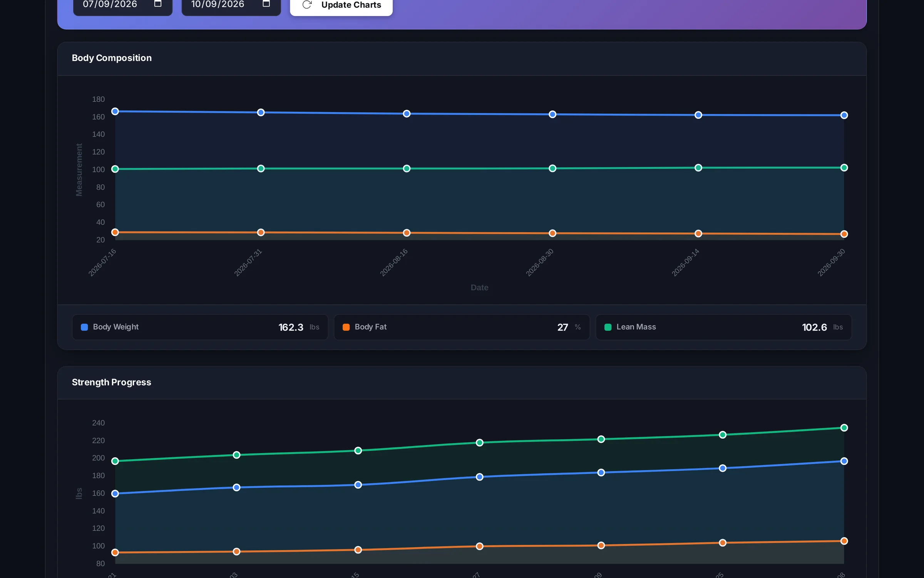Click the Measurement axis title
Image resolution: width=924 pixels, height=578 pixels.
click(79, 170)
